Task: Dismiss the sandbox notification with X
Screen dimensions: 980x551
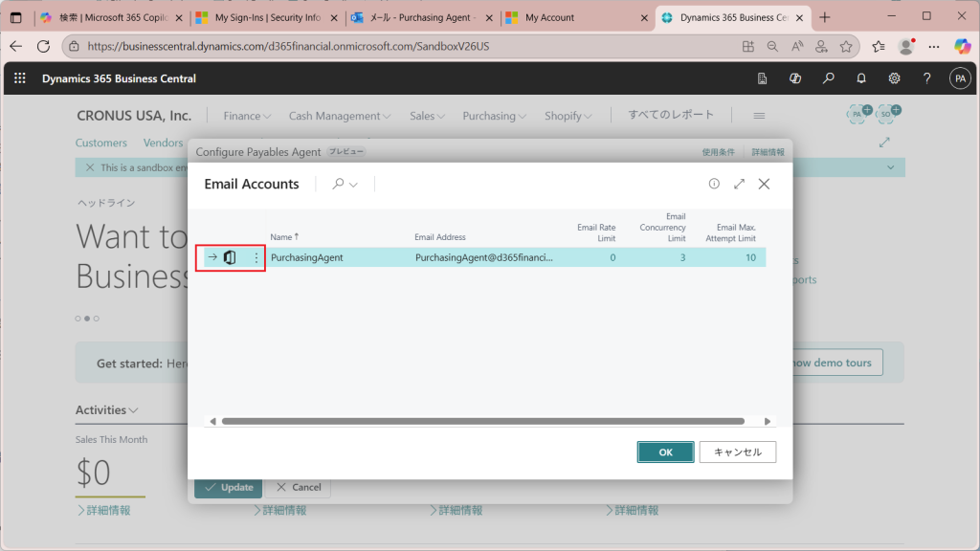Action: pos(89,167)
